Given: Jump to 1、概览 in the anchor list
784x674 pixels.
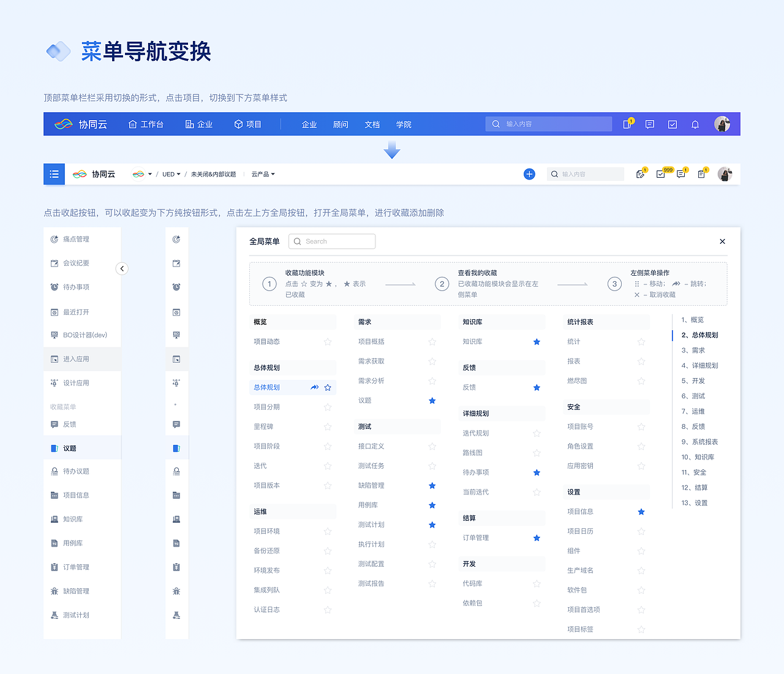Looking at the screenshot, I should pyautogui.click(x=693, y=320).
